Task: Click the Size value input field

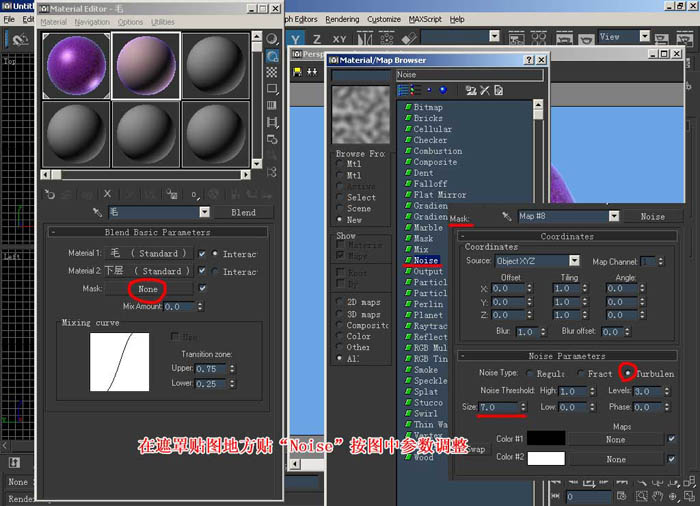Action: [x=499, y=407]
